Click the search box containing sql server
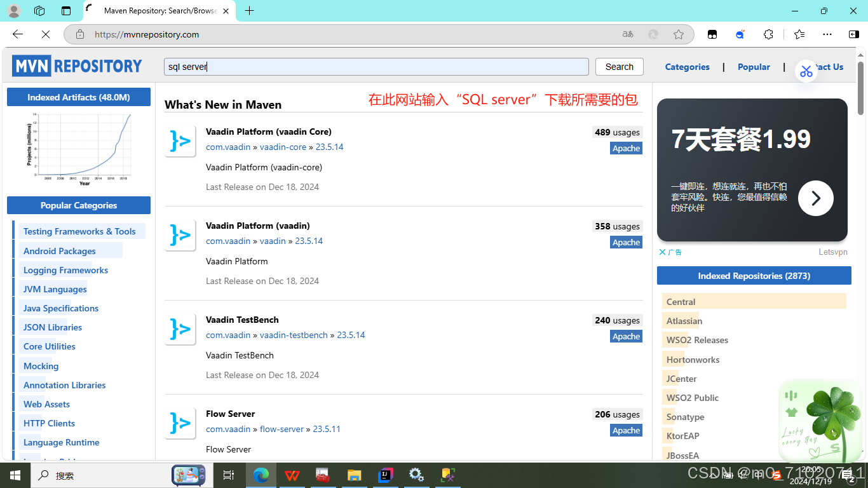Image resolution: width=868 pixels, height=488 pixels. pos(376,67)
